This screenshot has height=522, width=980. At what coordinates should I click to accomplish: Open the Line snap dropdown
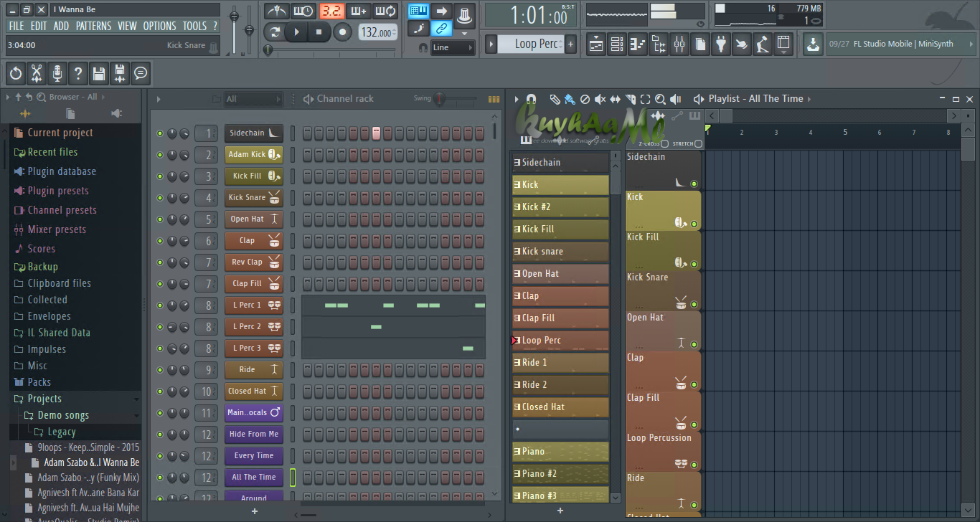pos(453,47)
